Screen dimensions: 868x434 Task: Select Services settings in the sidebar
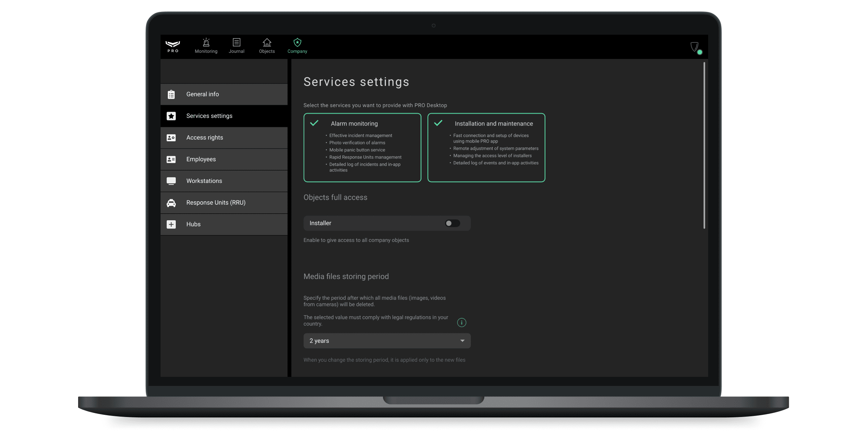(x=224, y=116)
